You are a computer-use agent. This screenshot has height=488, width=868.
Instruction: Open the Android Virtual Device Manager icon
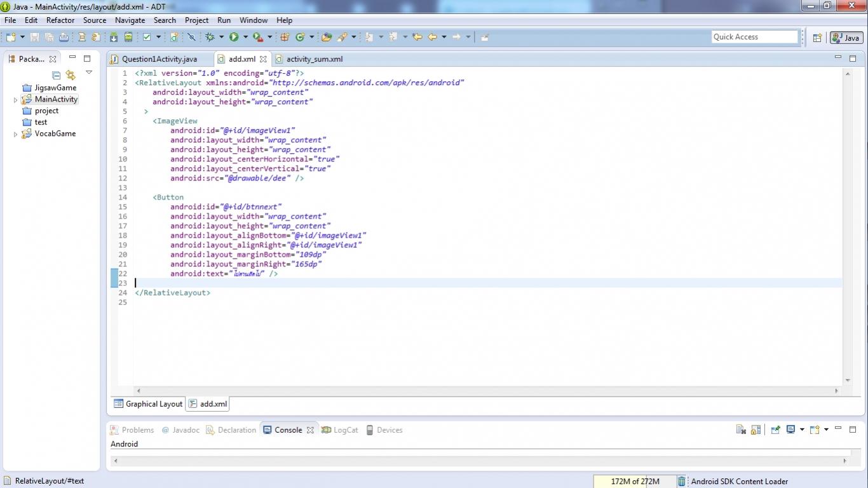(128, 37)
